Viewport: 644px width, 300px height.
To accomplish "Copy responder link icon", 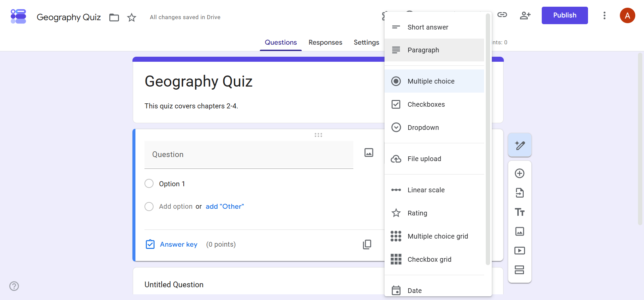I will point(502,15).
